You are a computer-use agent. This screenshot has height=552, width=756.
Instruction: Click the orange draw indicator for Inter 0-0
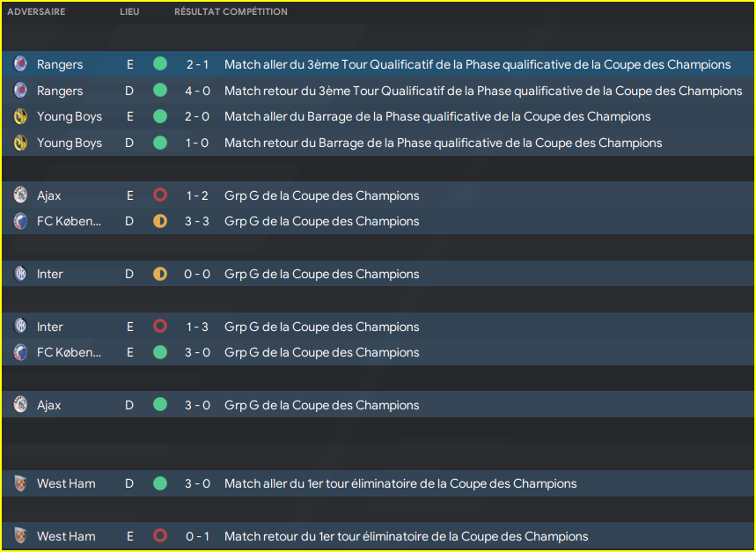point(159,274)
